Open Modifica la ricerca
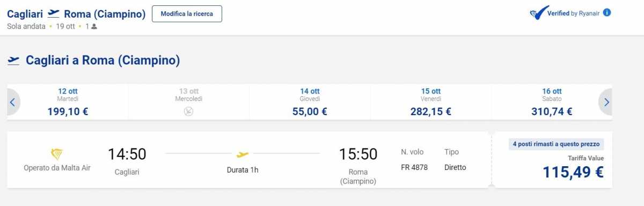This screenshot has height=206, width=644. point(187,14)
